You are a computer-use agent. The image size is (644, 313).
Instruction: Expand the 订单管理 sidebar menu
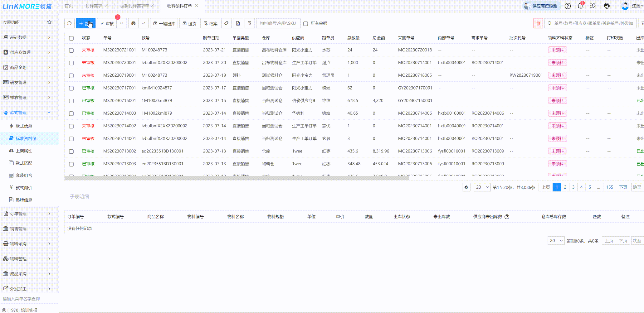pyautogui.click(x=27, y=214)
